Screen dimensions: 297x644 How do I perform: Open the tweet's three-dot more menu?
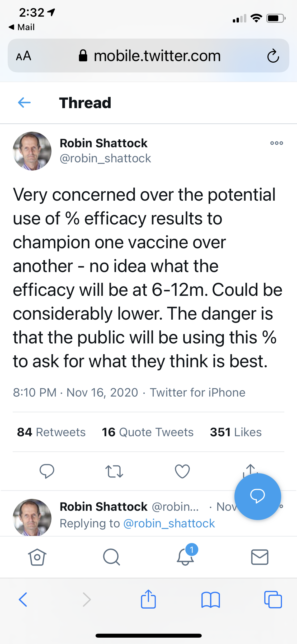[276, 143]
